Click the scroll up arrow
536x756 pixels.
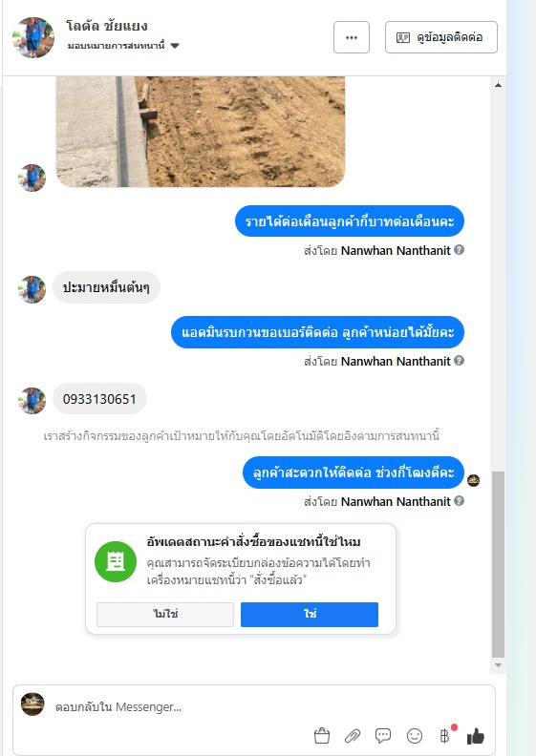498,85
